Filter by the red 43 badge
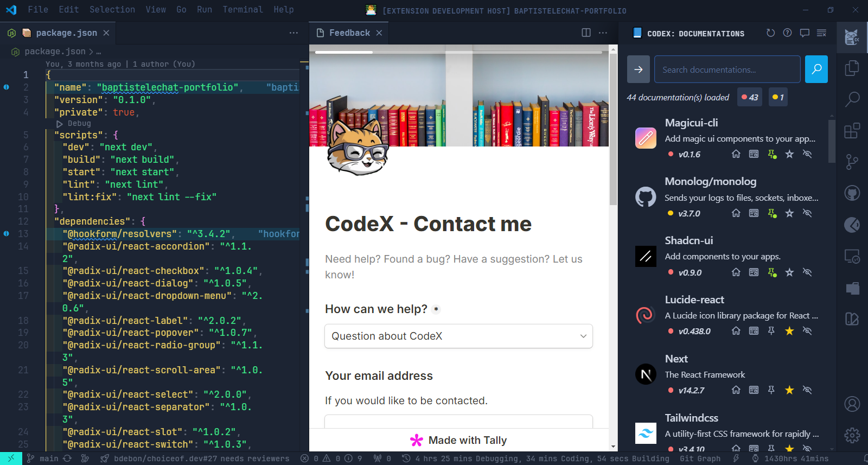The height and width of the screenshot is (465, 868). (x=750, y=97)
